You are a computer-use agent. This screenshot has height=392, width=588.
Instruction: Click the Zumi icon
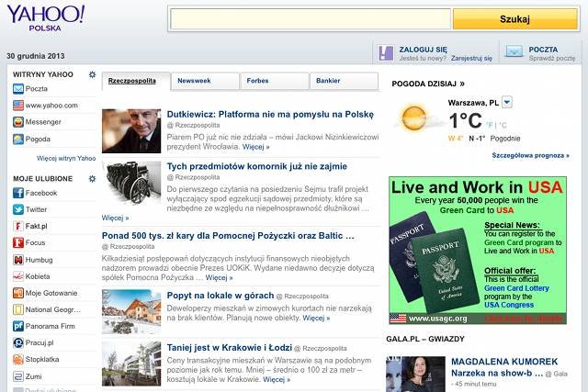pos(18,376)
